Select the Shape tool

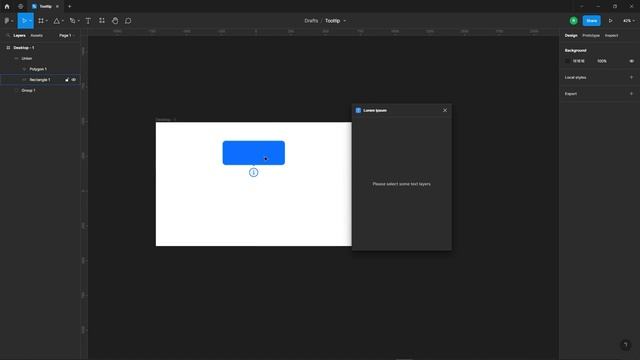[x=57, y=21]
